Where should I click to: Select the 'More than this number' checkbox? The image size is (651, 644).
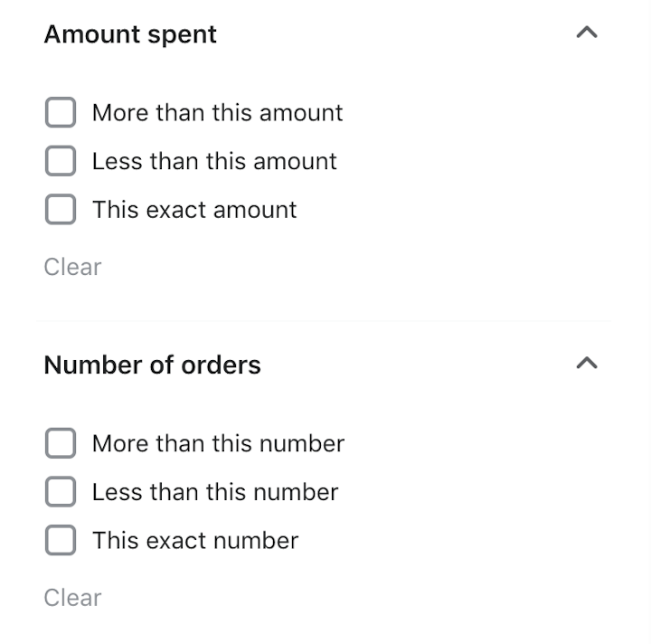(x=61, y=443)
